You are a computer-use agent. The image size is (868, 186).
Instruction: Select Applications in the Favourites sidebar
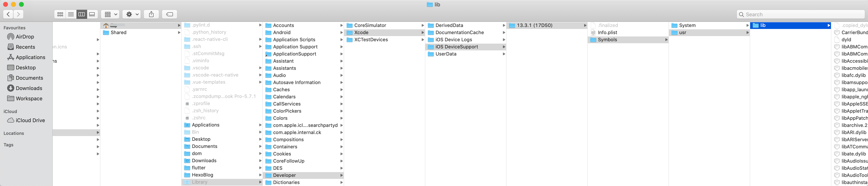pyautogui.click(x=26, y=57)
